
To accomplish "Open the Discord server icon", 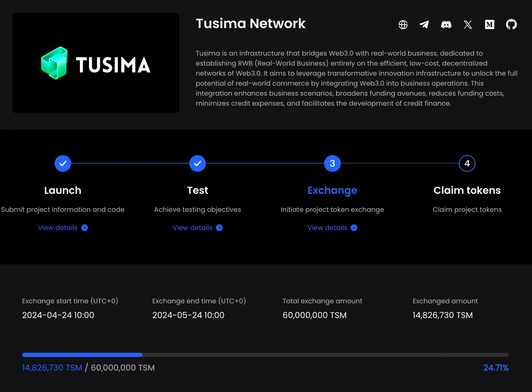I will click(446, 24).
